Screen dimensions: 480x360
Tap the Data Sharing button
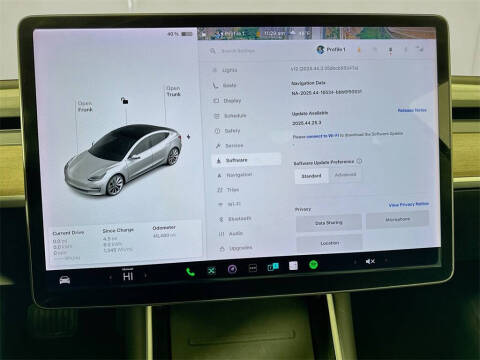pyautogui.click(x=329, y=222)
